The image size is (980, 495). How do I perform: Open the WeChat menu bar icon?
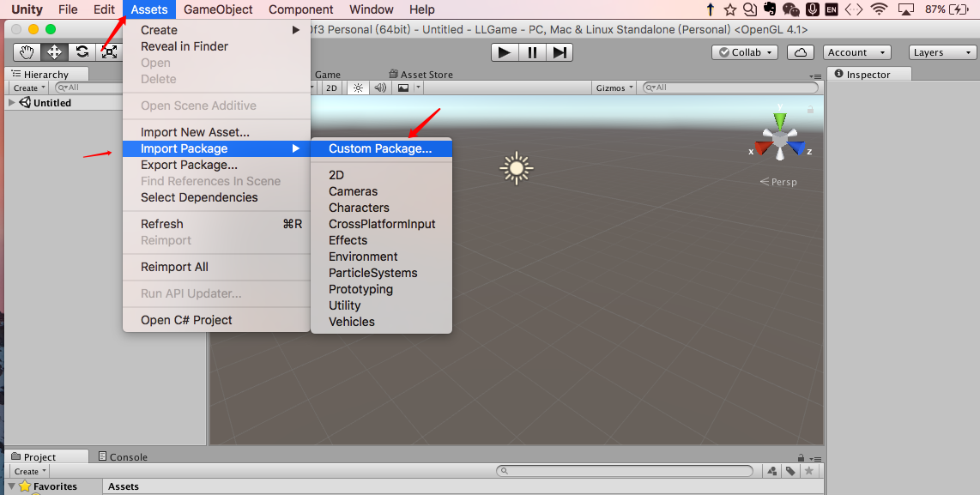click(x=790, y=9)
